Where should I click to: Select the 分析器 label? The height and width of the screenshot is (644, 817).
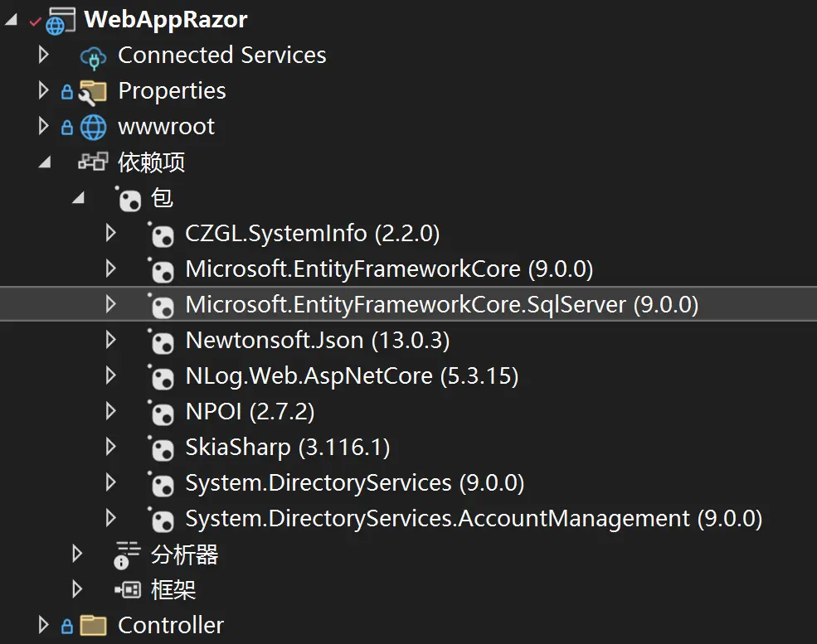click(184, 554)
